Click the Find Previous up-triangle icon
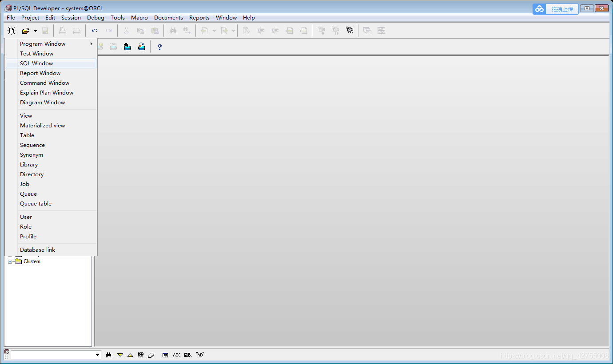The image size is (613, 364). pyautogui.click(x=130, y=355)
